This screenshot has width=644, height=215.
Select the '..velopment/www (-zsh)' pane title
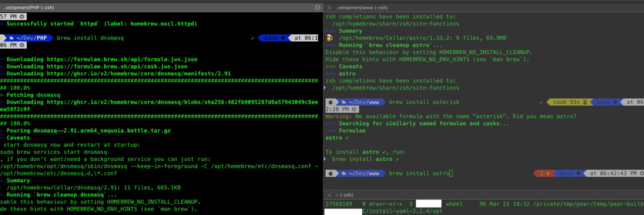point(362,8)
